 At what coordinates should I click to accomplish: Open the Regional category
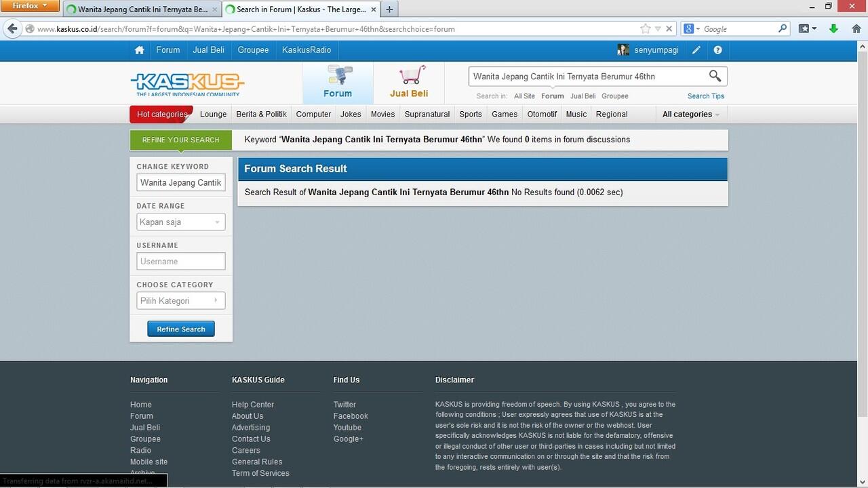click(612, 114)
